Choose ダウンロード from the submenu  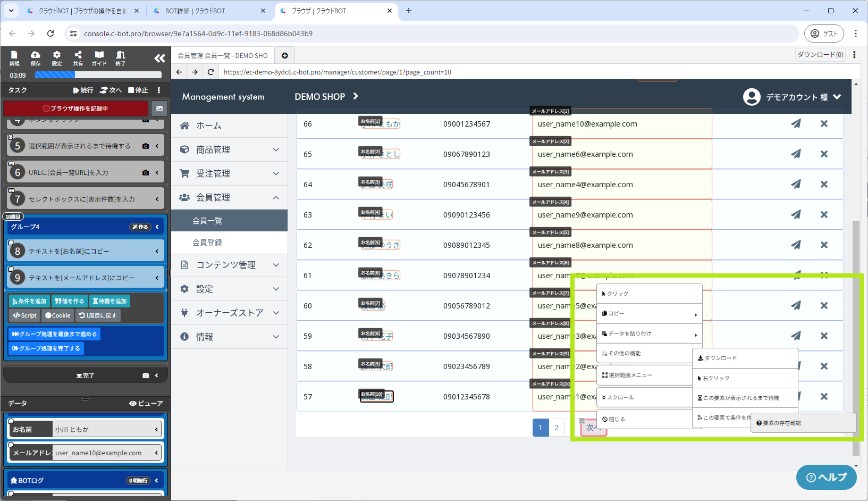coord(745,358)
